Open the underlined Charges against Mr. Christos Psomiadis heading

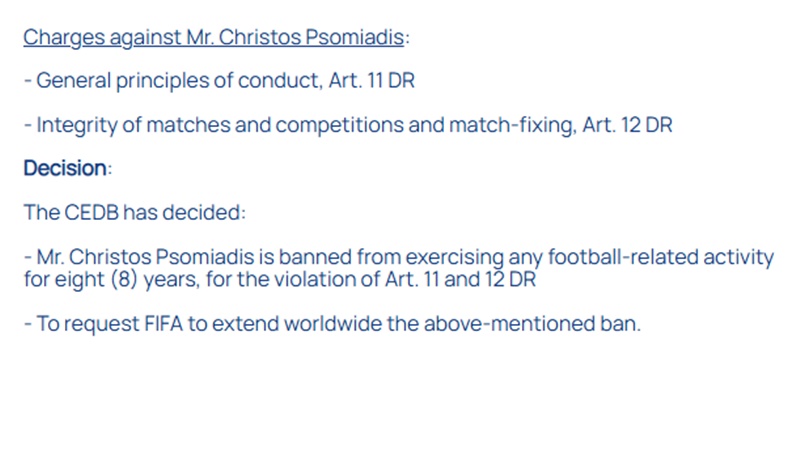coord(213,38)
